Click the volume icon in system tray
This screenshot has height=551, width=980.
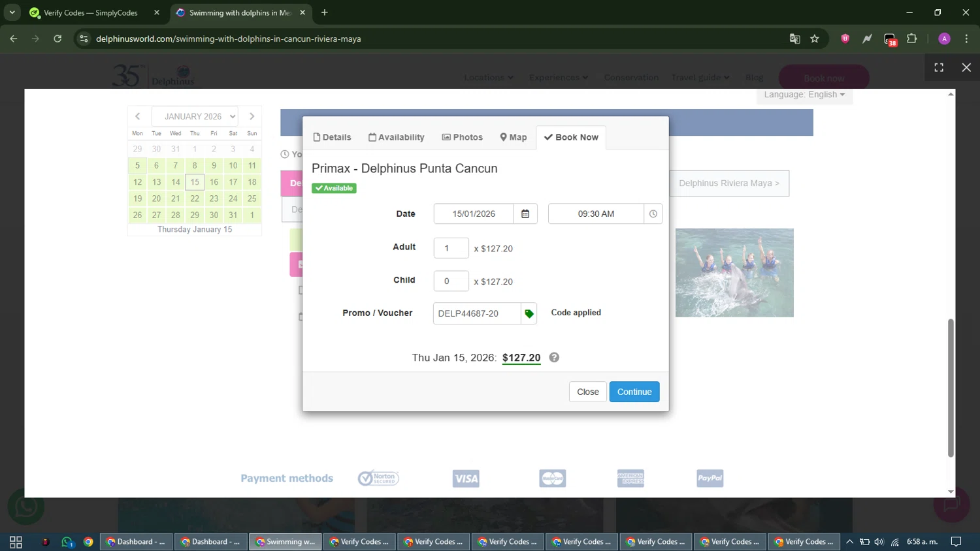[x=879, y=542]
